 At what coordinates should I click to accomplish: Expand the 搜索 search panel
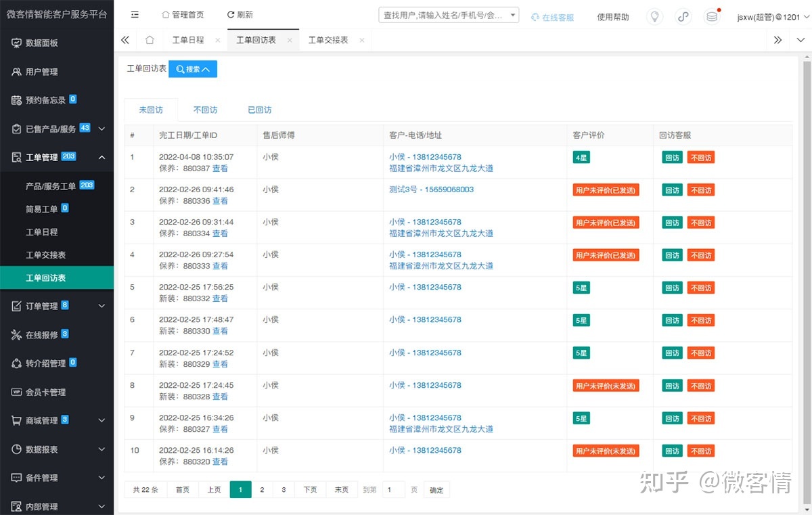tap(193, 69)
